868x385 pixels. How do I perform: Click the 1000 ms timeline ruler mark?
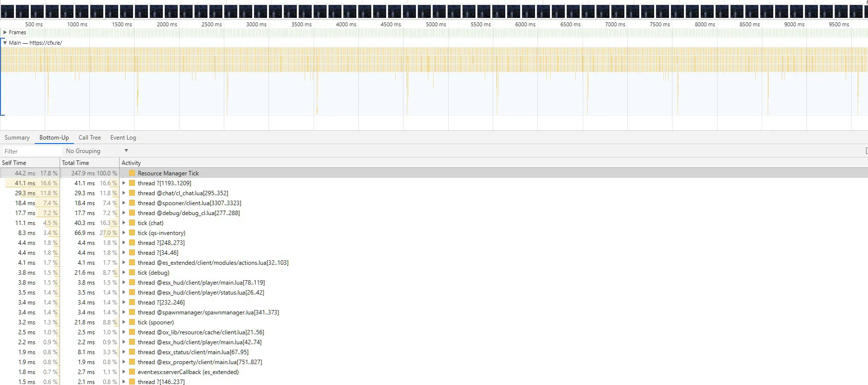tap(77, 24)
